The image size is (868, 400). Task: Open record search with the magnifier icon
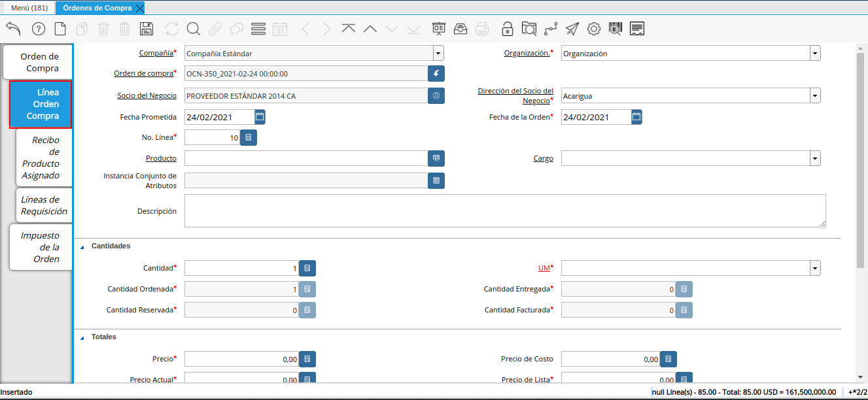[x=193, y=29]
